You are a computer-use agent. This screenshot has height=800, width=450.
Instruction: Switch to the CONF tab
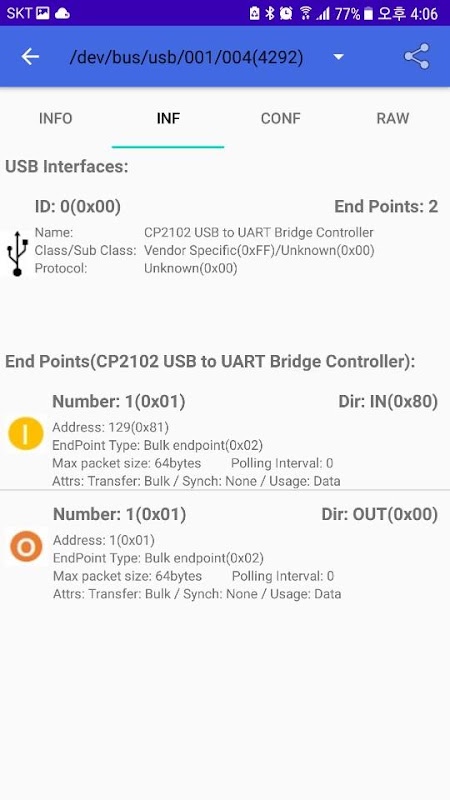pos(281,118)
